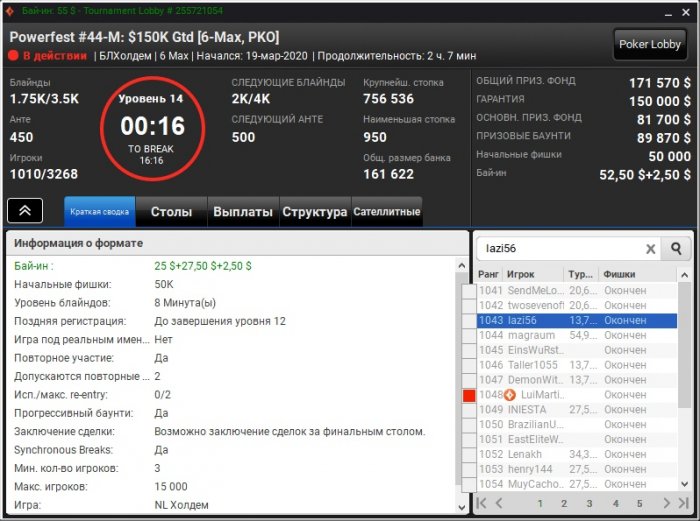Click up arrow of player list scrollbar
Screen dimensions: 700x521
point(684,275)
